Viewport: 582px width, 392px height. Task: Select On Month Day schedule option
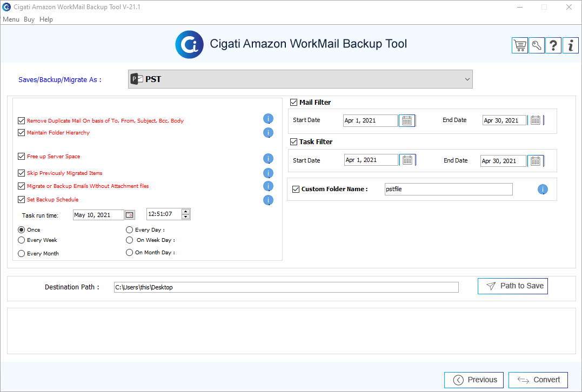pos(130,253)
